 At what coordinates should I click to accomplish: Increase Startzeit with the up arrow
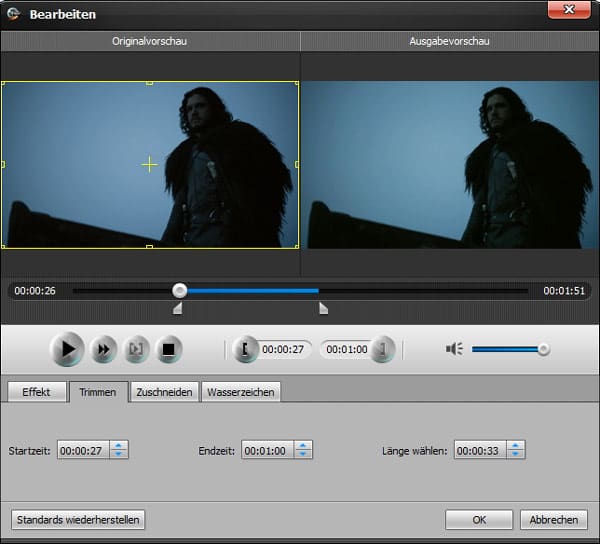[119, 446]
